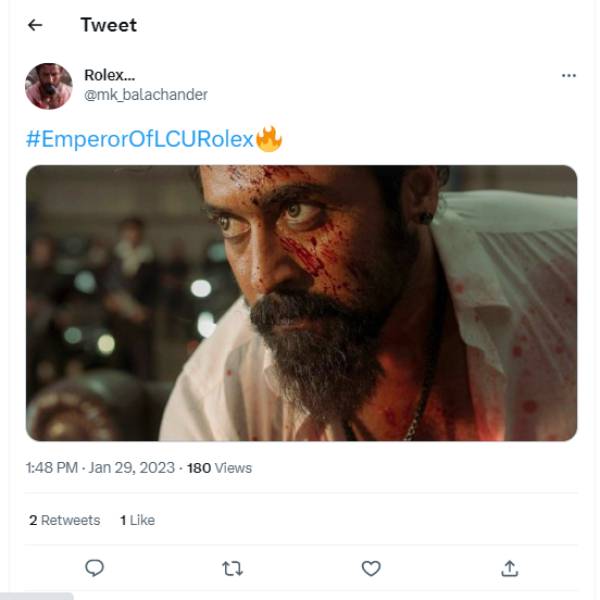This screenshot has width=600, height=600.
Task: Click the 180 Views count
Action: pos(219,467)
